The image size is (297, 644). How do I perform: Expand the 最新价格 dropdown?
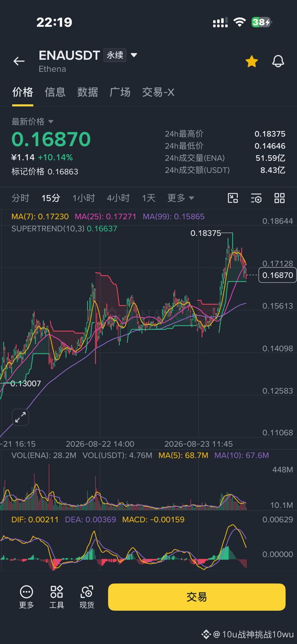click(x=32, y=122)
